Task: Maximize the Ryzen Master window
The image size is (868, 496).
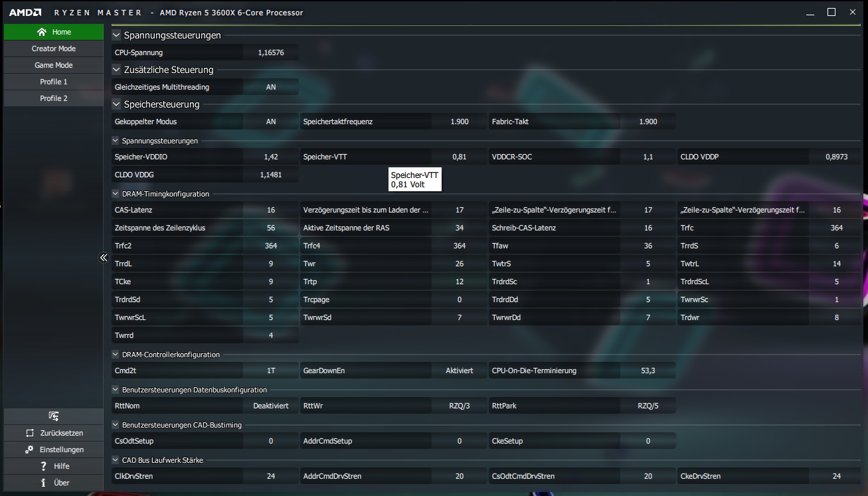Action: [x=831, y=12]
